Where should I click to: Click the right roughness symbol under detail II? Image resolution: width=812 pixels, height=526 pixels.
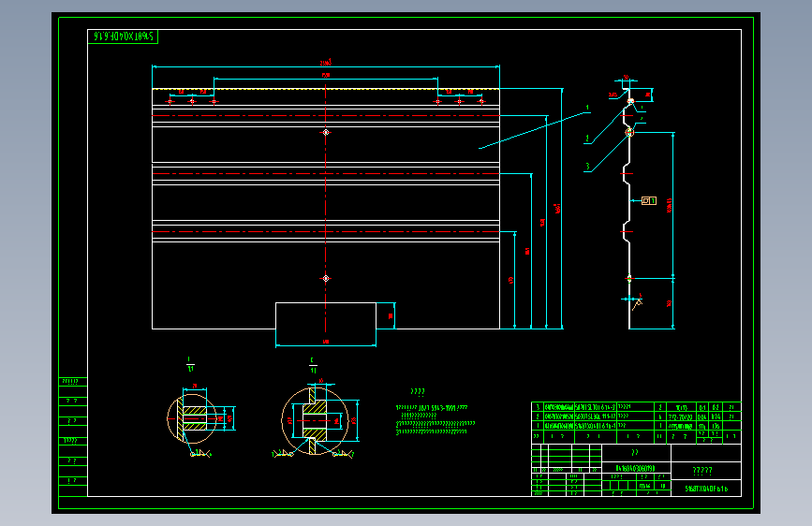(343, 454)
